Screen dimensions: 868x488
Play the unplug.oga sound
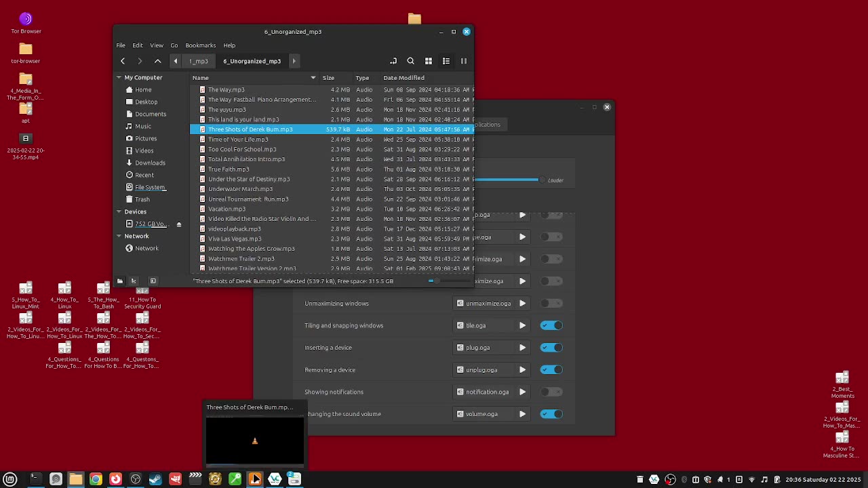point(522,370)
